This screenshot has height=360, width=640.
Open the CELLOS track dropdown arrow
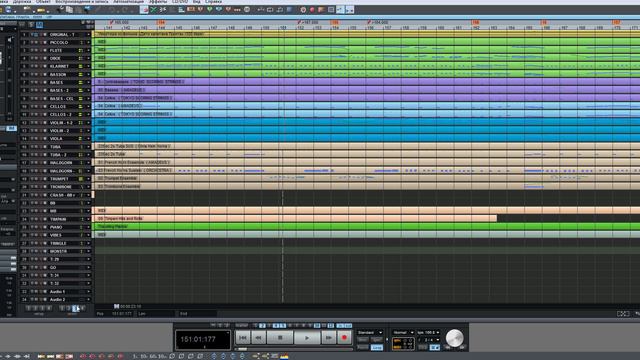[x=88, y=107]
